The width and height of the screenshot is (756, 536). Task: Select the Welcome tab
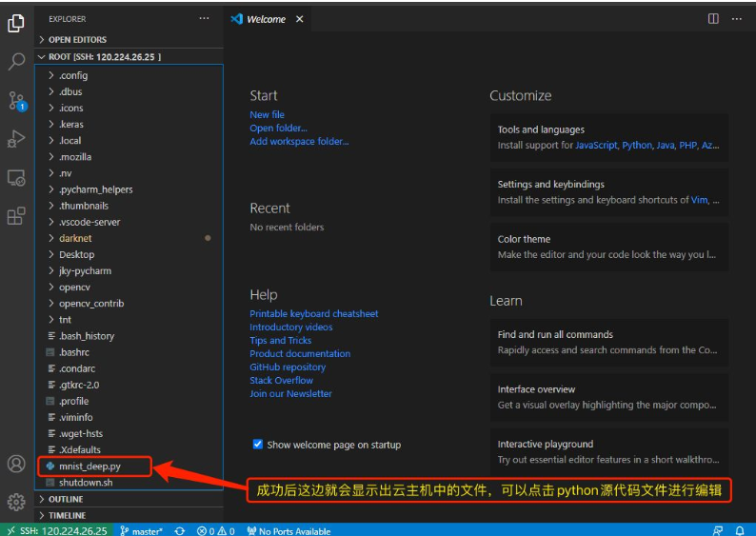[x=268, y=19]
